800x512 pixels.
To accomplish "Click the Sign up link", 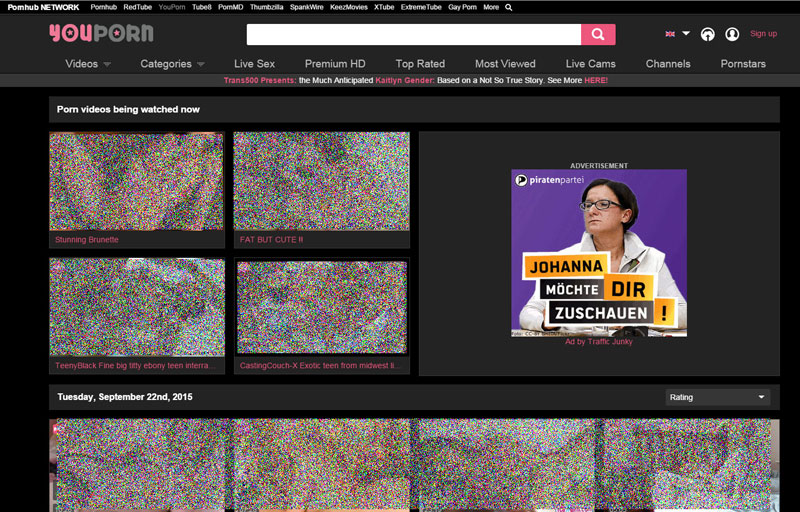I will [x=763, y=34].
